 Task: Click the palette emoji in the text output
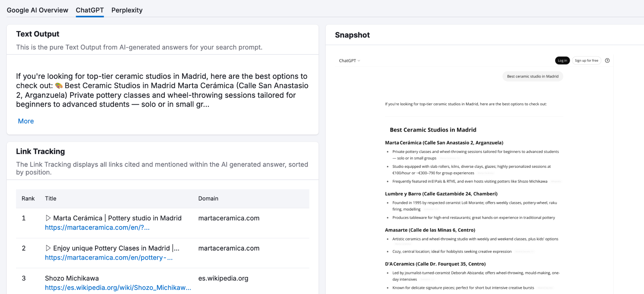(59, 86)
